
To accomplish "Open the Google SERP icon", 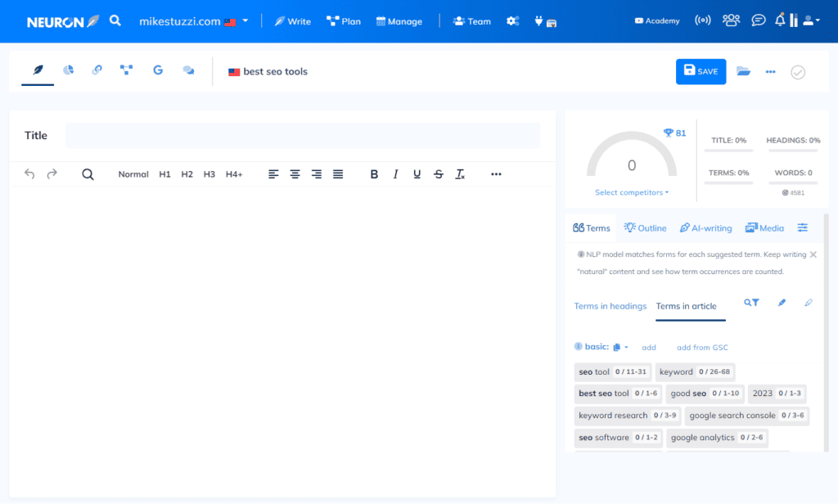I will tap(157, 70).
